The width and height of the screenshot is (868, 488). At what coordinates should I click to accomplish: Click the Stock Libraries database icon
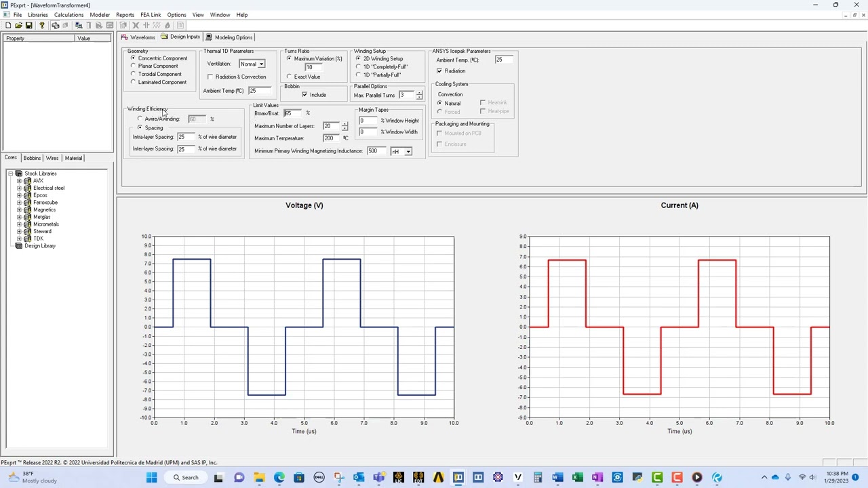click(19, 174)
